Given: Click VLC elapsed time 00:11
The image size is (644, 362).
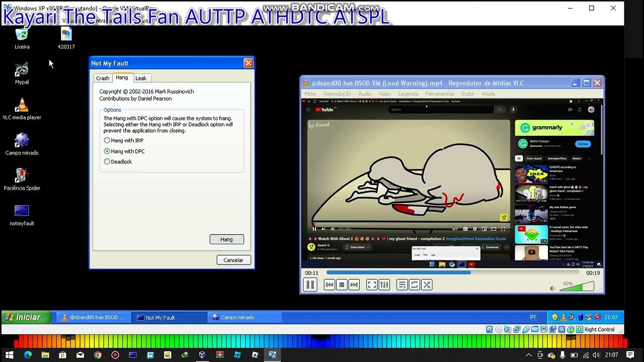Looking at the screenshot, I should click(x=311, y=273).
